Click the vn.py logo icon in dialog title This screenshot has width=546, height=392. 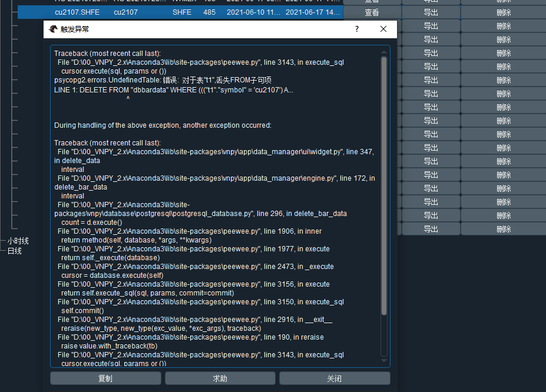click(52, 28)
